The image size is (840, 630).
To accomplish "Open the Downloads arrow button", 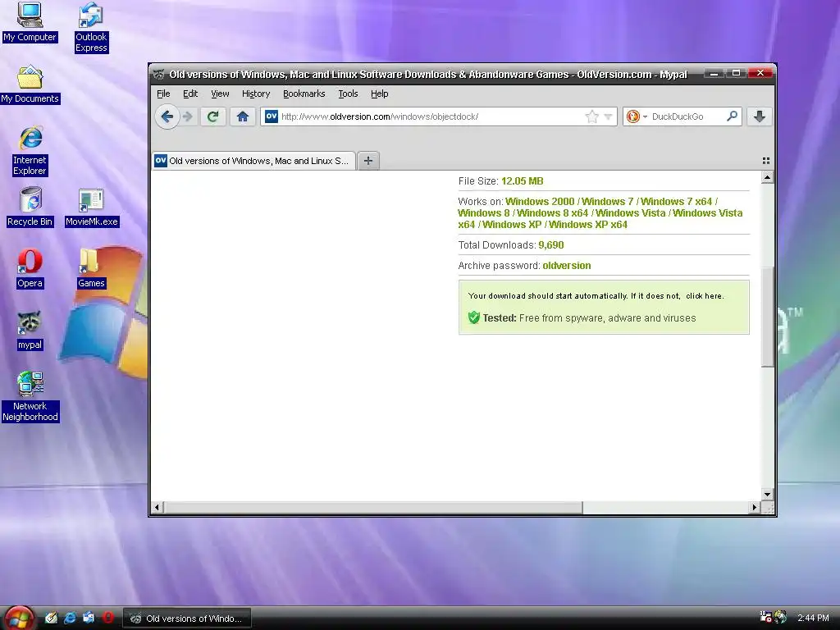I will pos(759,116).
